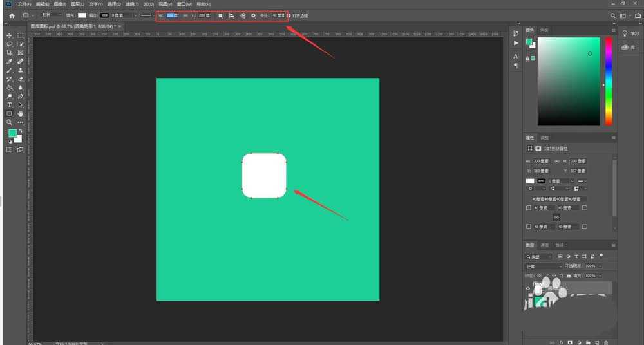644x345 pixels.
Task: Switch to the Channels tab
Action: tap(545, 245)
